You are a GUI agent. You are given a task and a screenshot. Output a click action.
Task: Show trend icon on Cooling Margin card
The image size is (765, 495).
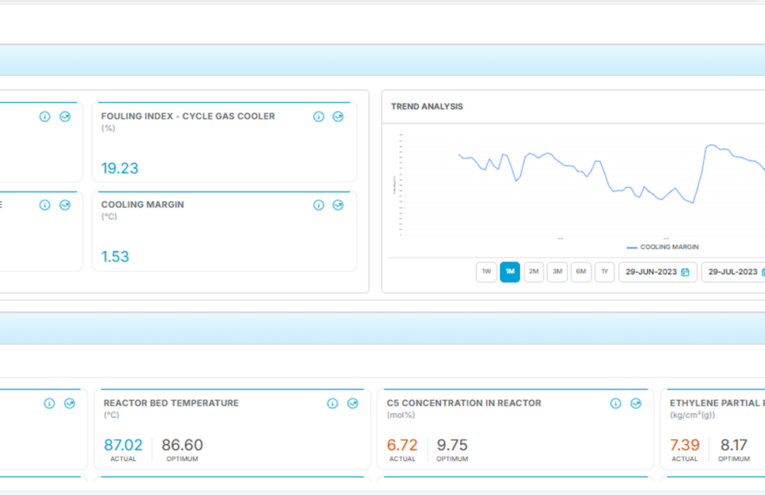(x=338, y=205)
